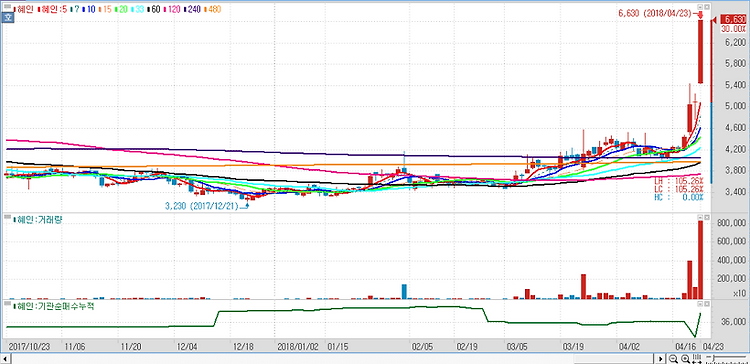The height and width of the screenshot is (364, 750).
Task: Minimize the price chart panel
Action: (699, 7)
